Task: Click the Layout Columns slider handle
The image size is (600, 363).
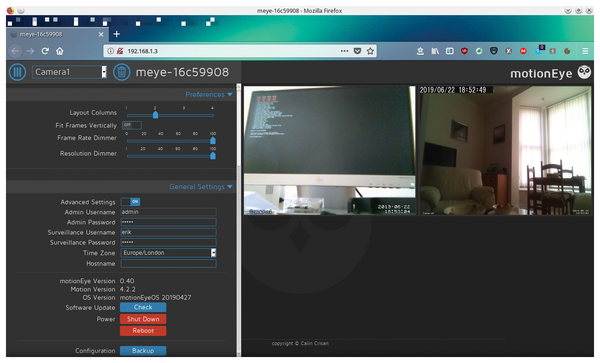Action: coord(155,115)
